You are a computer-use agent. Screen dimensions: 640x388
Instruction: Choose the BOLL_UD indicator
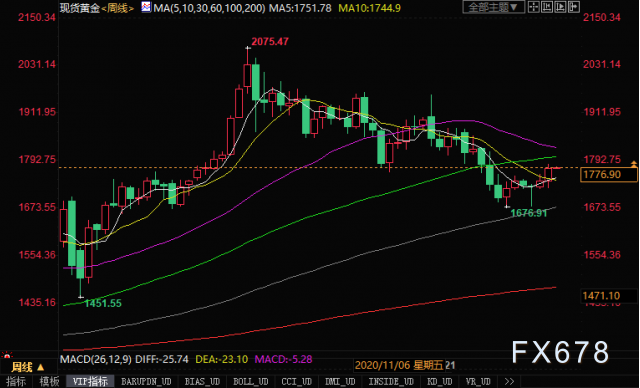pos(251,381)
